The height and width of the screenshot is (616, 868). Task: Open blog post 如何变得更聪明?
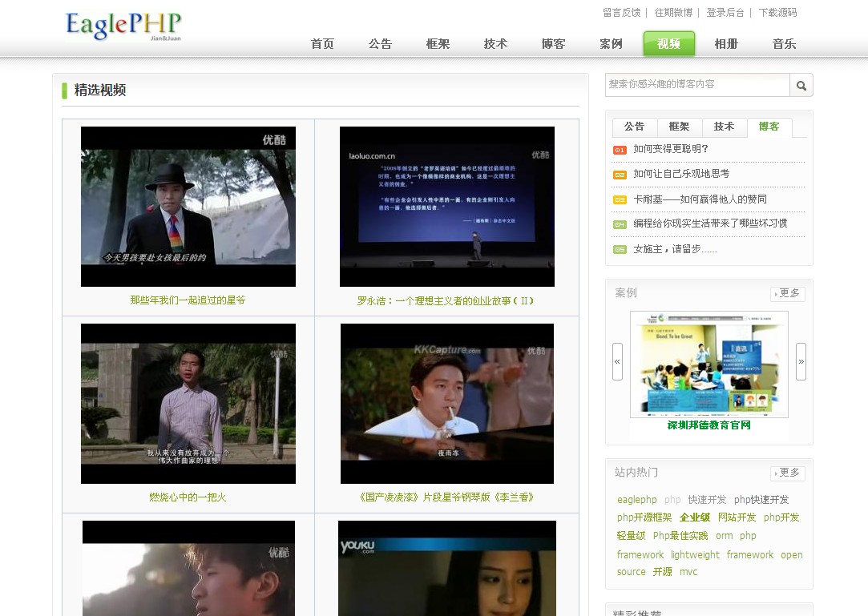(x=671, y=149)
